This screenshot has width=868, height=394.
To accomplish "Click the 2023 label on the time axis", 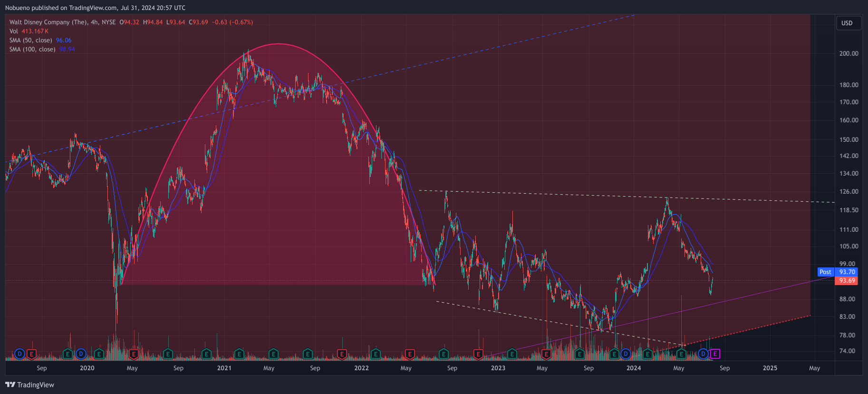I will click(x=498, y=368).
